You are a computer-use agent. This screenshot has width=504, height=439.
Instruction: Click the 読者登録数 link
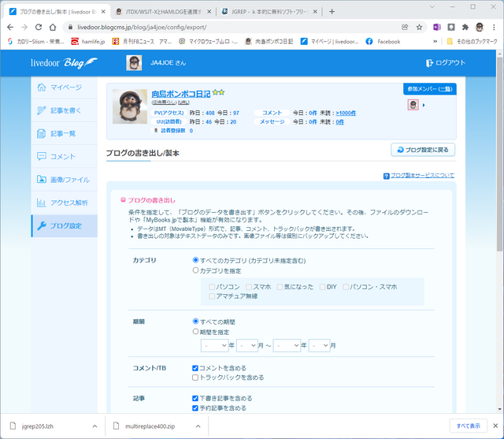(173, 131)
